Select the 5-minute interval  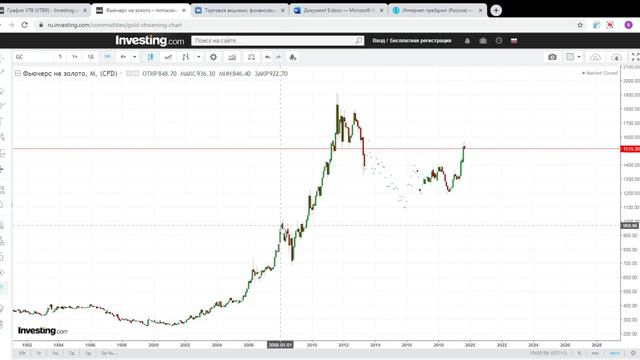tap(60, 57)
